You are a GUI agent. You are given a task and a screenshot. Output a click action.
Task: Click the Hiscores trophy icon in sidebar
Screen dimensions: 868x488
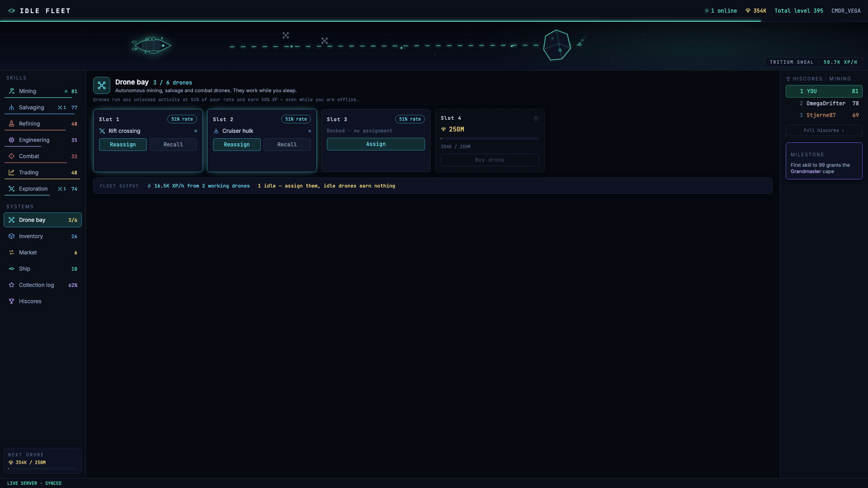coord(12,301)
